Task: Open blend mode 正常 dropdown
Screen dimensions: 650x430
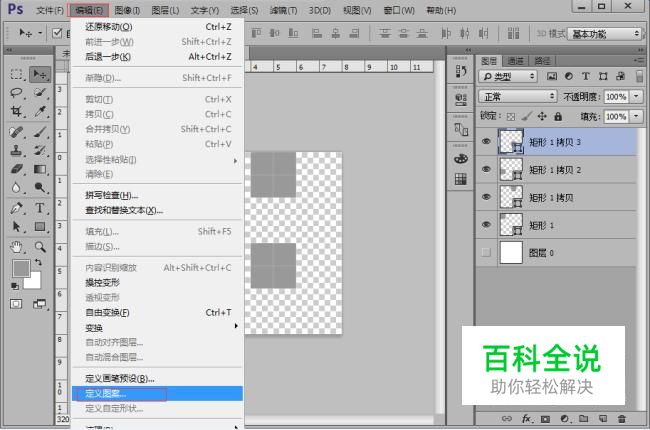Action: [517, 97]
